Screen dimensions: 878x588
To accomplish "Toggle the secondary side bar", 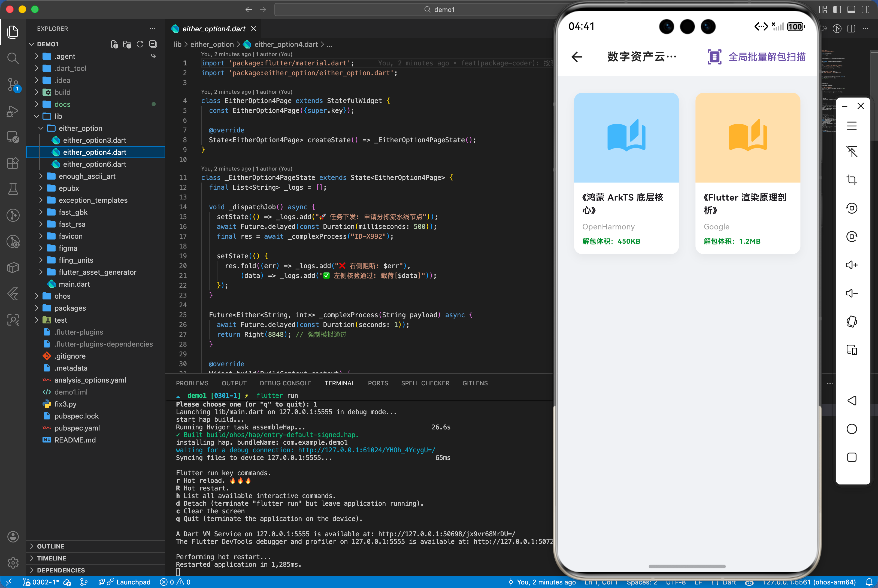I will 865,9.
